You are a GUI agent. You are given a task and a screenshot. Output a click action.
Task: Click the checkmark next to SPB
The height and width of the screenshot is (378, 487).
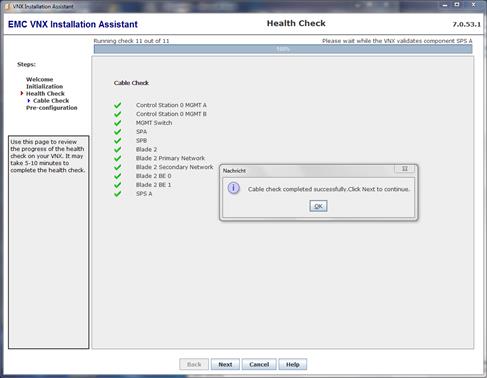[x=118, y=140]
